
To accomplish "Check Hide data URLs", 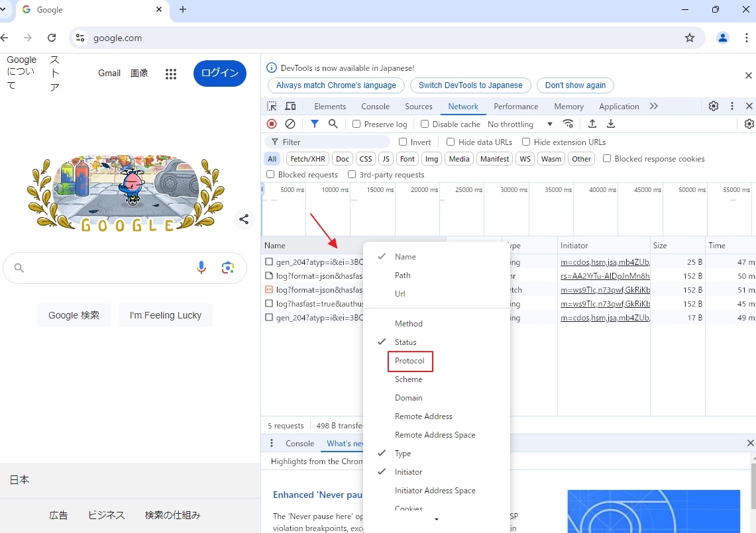I will pos(451,142).
